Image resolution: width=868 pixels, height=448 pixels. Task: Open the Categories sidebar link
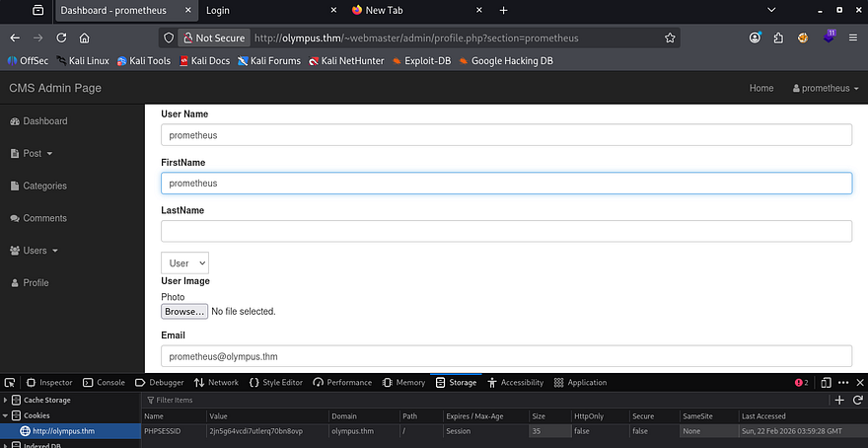(44, 186)
